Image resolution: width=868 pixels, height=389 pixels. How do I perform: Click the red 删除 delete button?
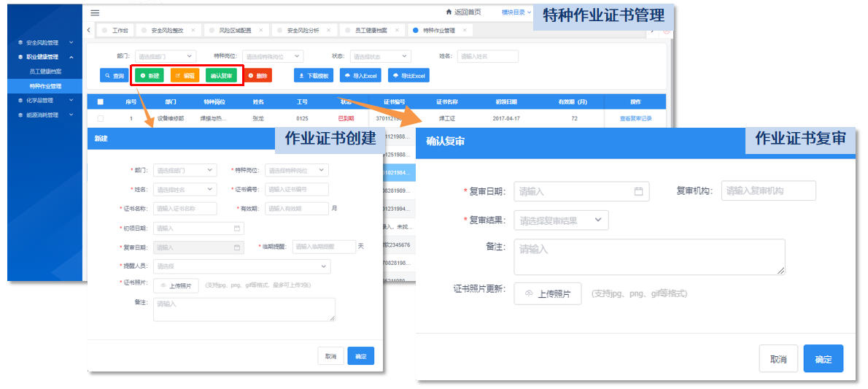pos(257,75)
